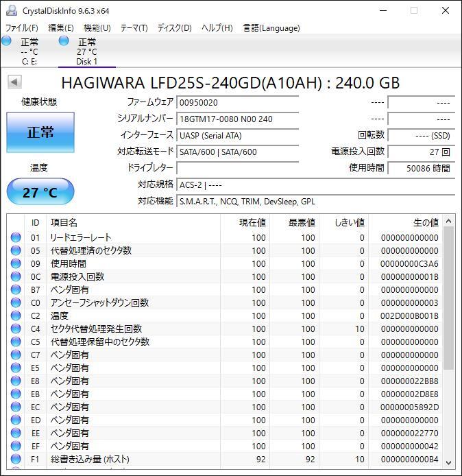Open the 編集(E) menu

pos(61,28)
